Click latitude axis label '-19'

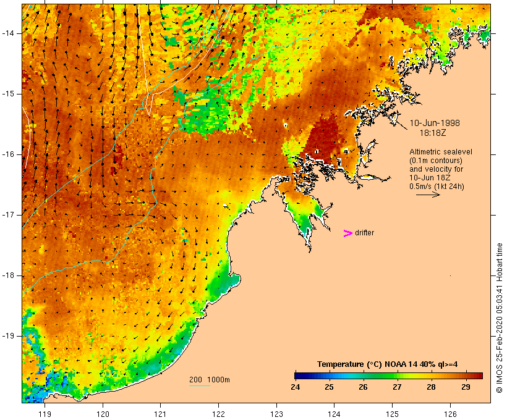click(x=7, y=336)
